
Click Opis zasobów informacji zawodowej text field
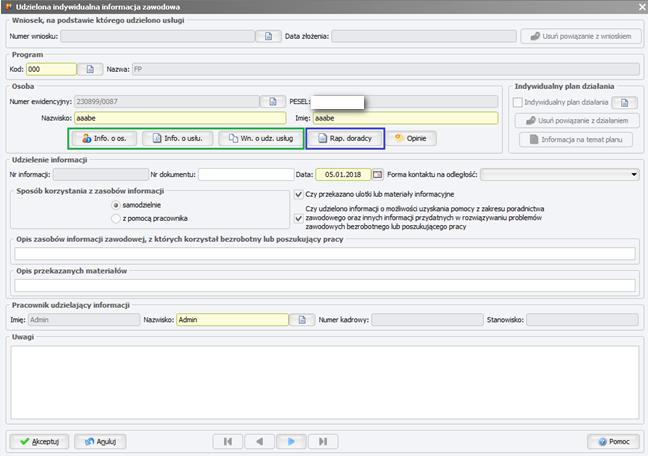click(x=325, y=253)
